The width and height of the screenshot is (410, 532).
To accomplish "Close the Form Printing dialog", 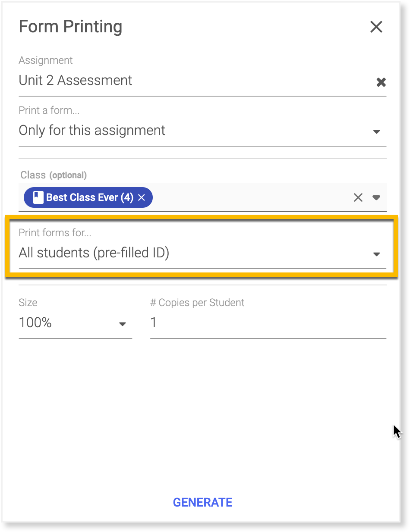I will (376, 27).
